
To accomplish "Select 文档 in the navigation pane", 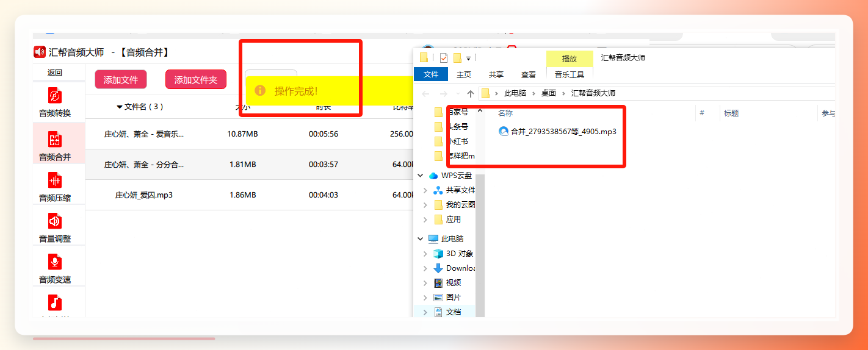I will 447,312.
